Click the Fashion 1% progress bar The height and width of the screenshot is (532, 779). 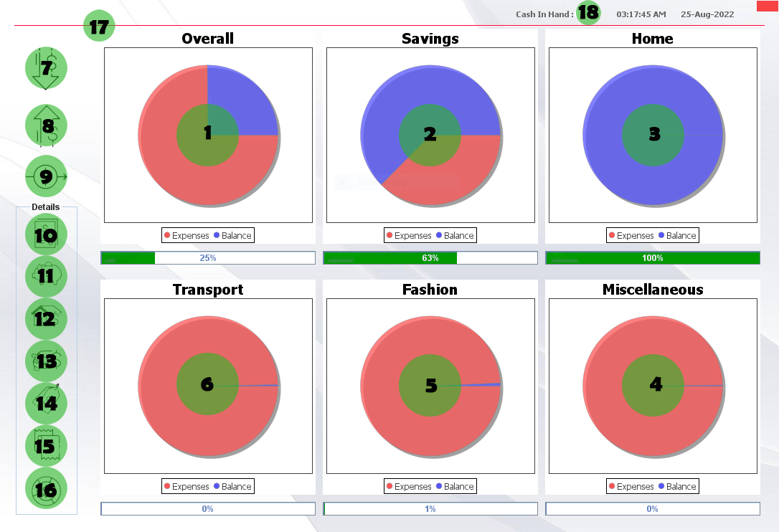pos(430,508)
